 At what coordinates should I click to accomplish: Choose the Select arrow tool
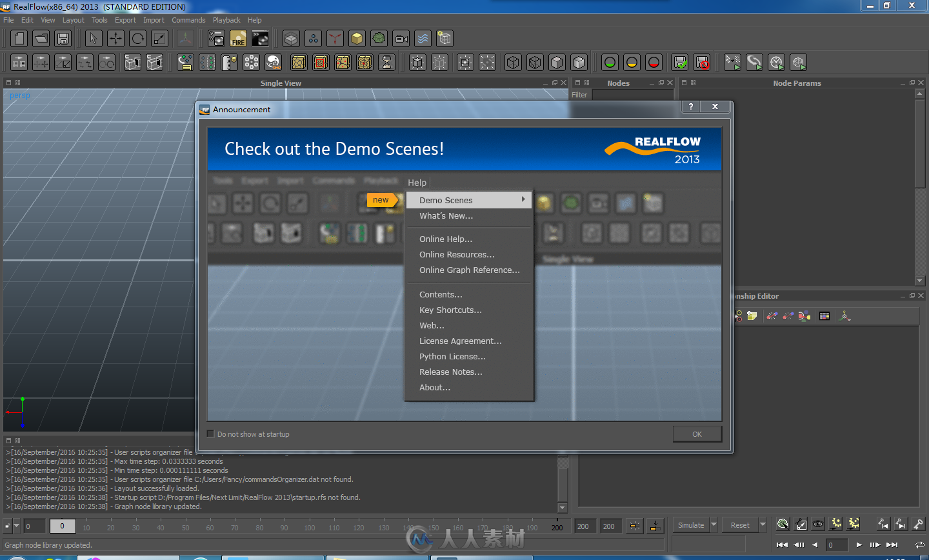(x=94, y=39)
